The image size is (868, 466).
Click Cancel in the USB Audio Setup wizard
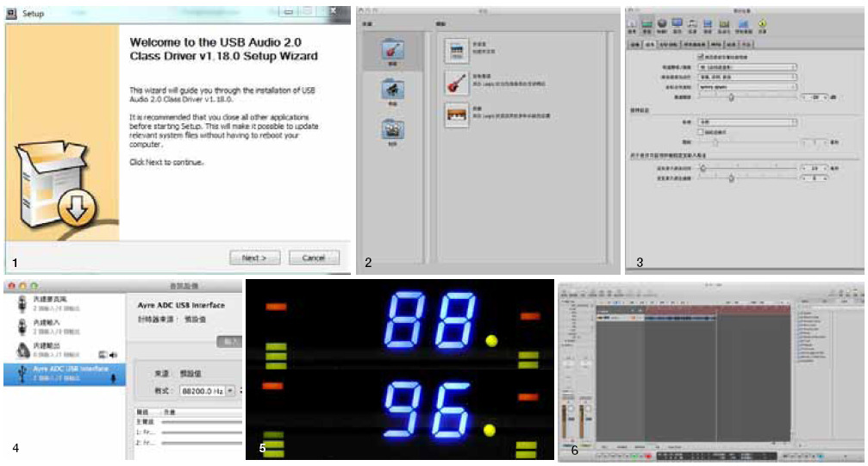[313, 258]
